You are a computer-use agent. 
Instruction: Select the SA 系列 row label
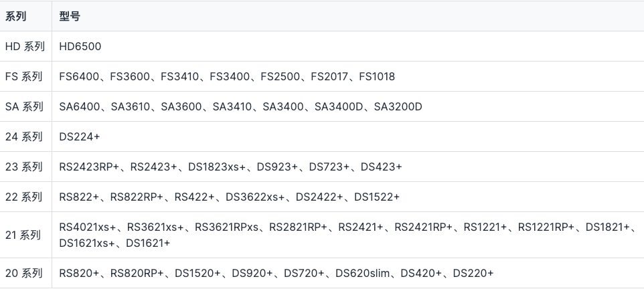click(x=25, y=106)
